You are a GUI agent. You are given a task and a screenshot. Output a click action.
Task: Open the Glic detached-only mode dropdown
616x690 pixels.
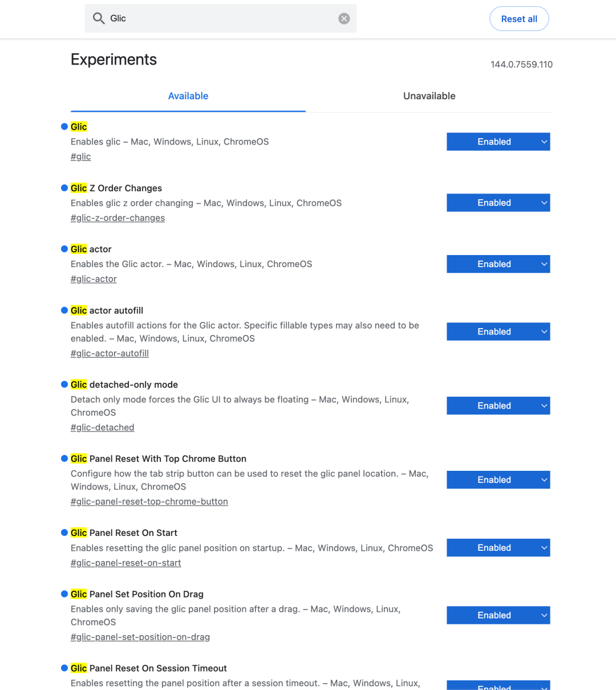point(498,405)
